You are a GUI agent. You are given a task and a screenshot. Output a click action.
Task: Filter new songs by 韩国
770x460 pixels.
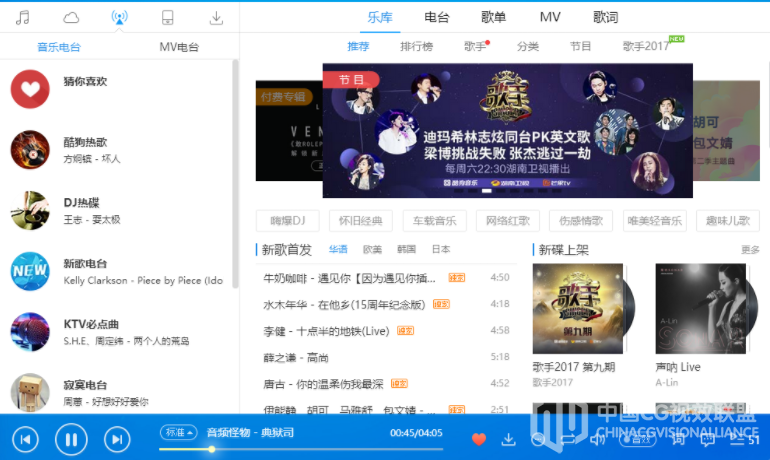point(407,249)
